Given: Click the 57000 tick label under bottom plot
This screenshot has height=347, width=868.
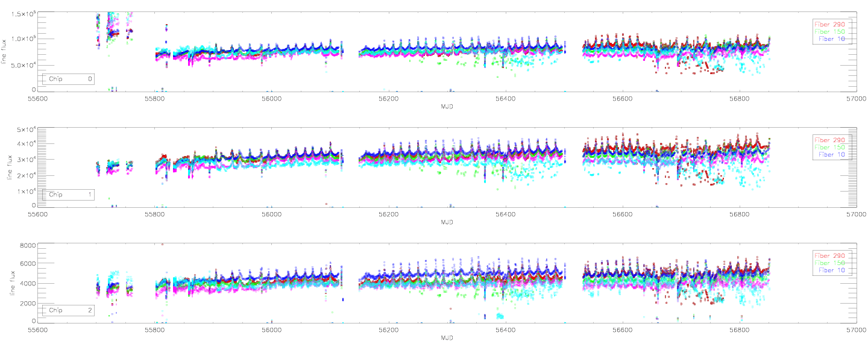Looking at the screenshot, I should [857, 330].
